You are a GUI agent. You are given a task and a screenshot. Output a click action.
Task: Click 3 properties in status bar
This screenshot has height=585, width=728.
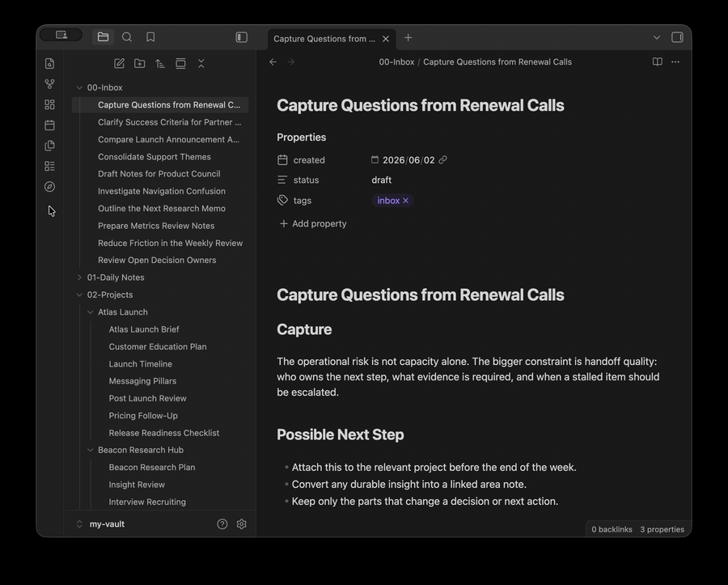(x=662, y=529)
